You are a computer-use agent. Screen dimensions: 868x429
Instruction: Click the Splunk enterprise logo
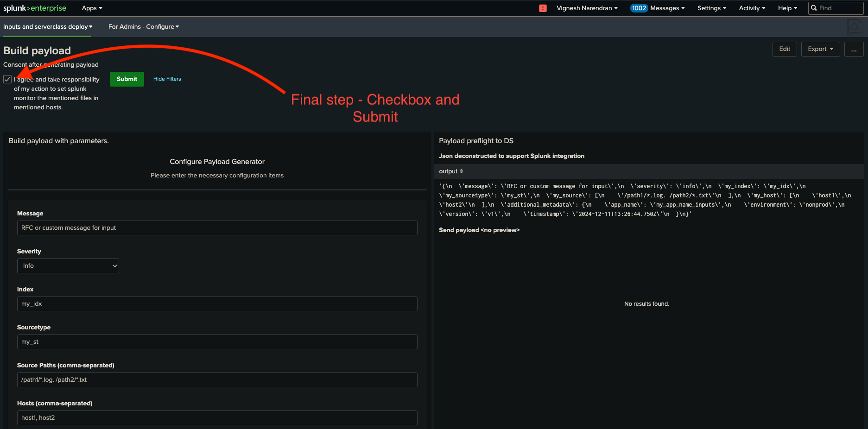tap(35, 8)
